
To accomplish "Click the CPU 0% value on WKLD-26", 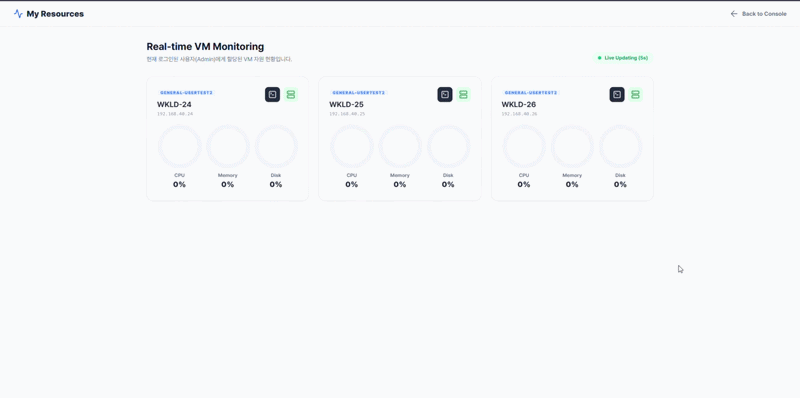I will coord(524,185).
